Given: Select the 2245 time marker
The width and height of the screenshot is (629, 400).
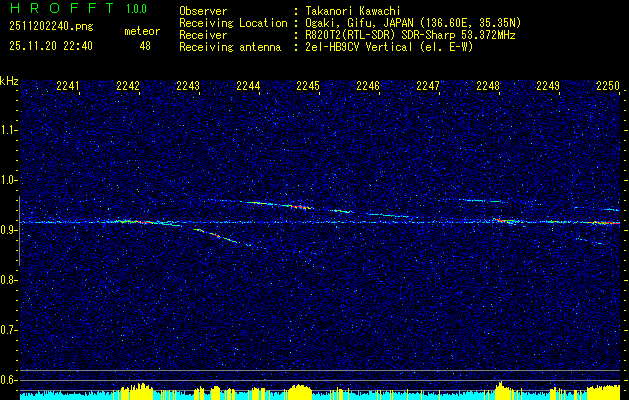Looking at the screenshot, I should 308,86.
